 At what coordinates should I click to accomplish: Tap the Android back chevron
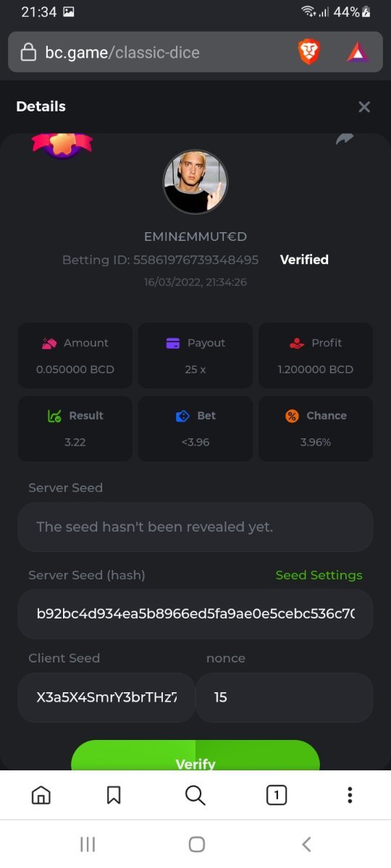click(306, 844)
